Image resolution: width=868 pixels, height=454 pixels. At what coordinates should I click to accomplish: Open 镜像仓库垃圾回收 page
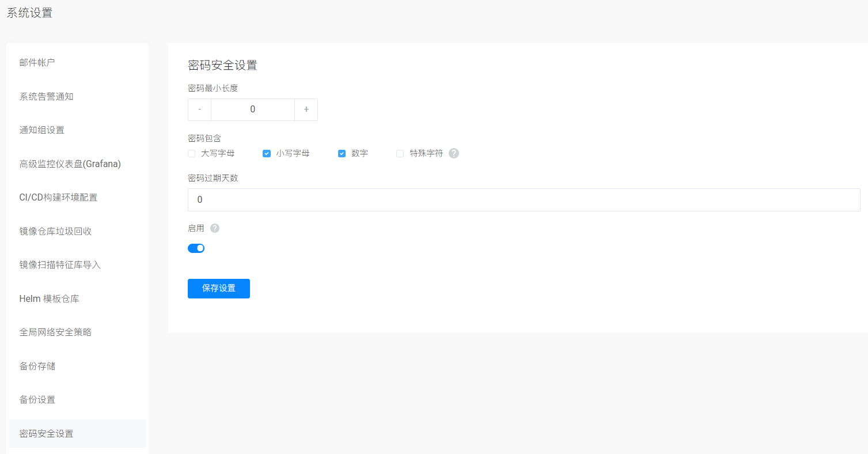56,231
